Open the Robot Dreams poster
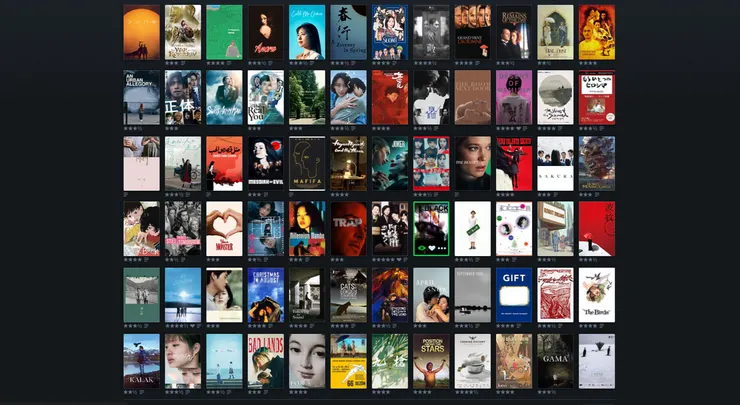This screenshot has width=740, height=405. [x=555, y=229]
